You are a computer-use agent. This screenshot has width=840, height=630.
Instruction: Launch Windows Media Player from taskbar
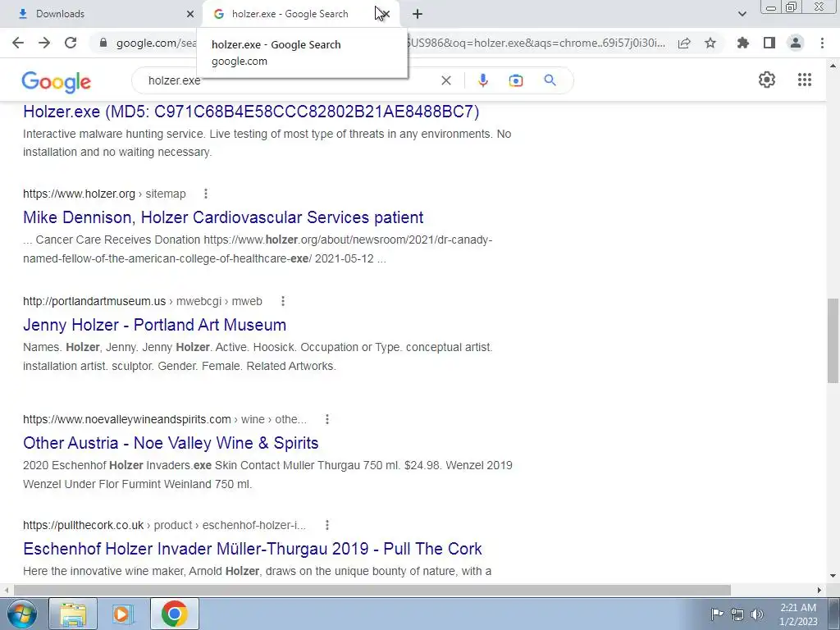pyautogui.click(x=123, y=614)
